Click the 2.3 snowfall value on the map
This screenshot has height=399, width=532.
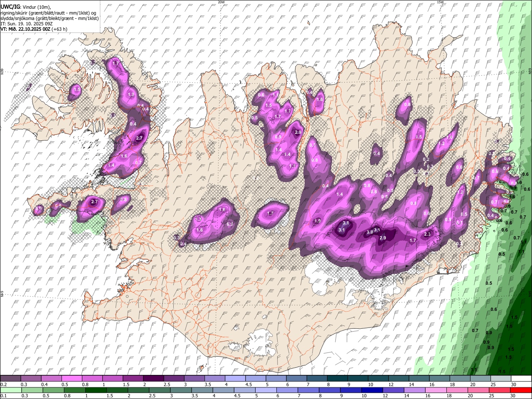(427, 234)
